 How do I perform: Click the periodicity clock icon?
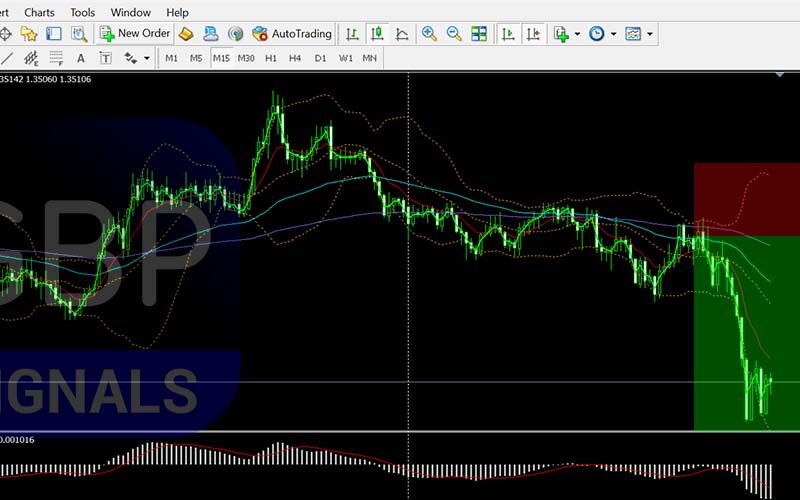coord(596,34)
